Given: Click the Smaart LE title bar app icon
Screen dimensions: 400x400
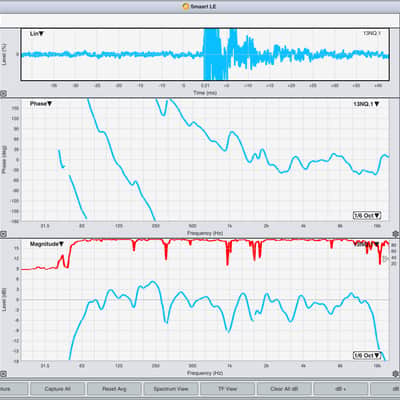Looking at the screenshot, I should [x=186, y=6].
